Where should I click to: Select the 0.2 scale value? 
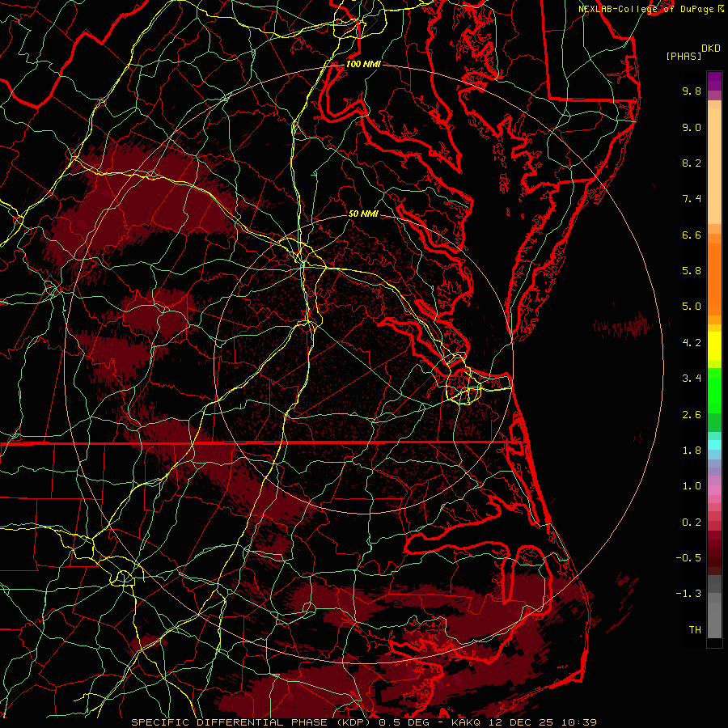692,523
